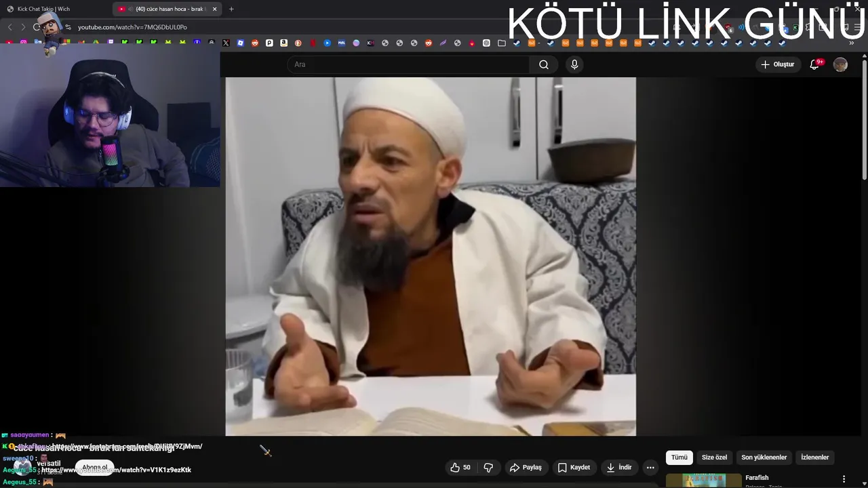This screenshot has width=868, height=488.
Task: Open the browser extensions puzzle icon
Action: pos(809,27)
